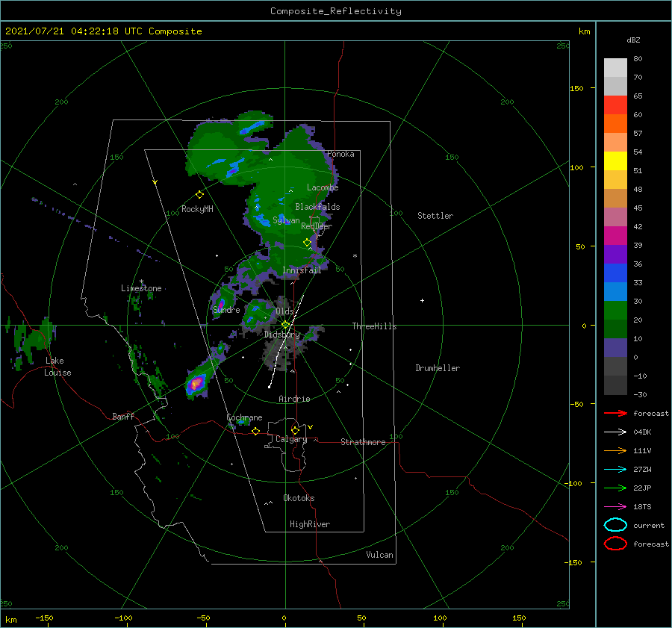Click the Olds town label
672x628 pixels.
pos(284,311)
